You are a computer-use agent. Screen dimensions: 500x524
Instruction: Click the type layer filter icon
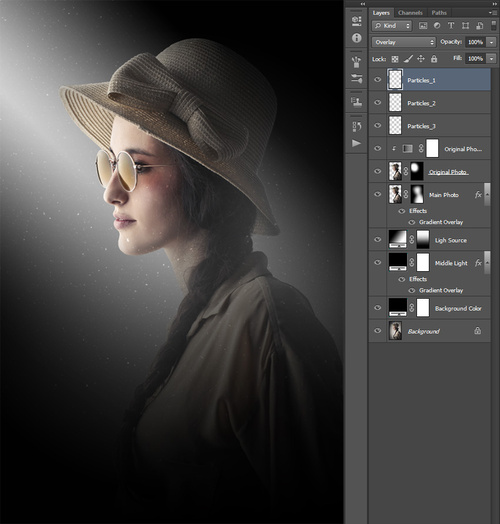451,26
